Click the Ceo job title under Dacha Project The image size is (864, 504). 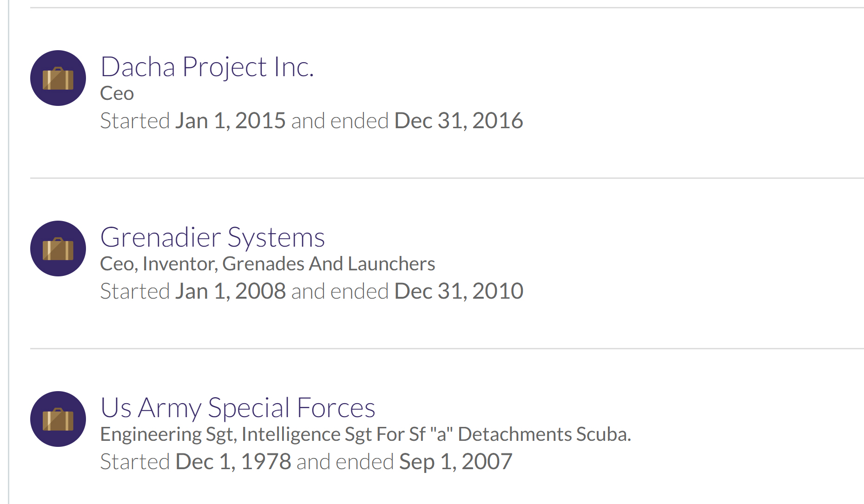[x=117, y=93]
